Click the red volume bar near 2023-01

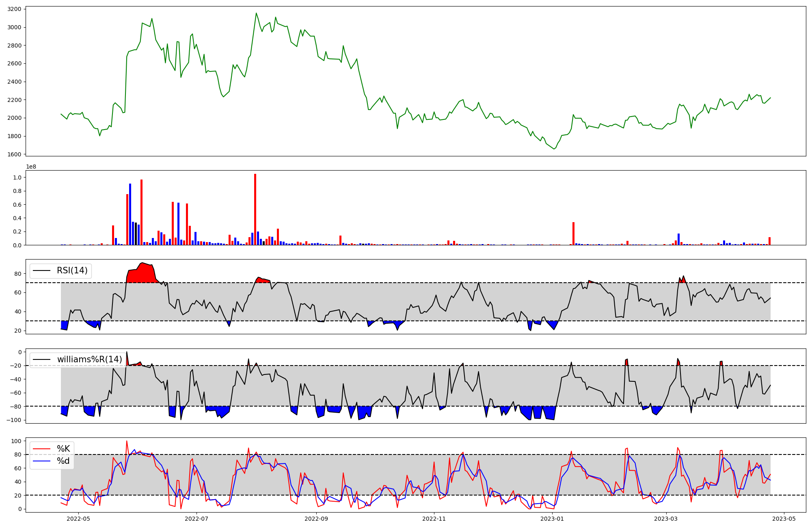[573, 234]
